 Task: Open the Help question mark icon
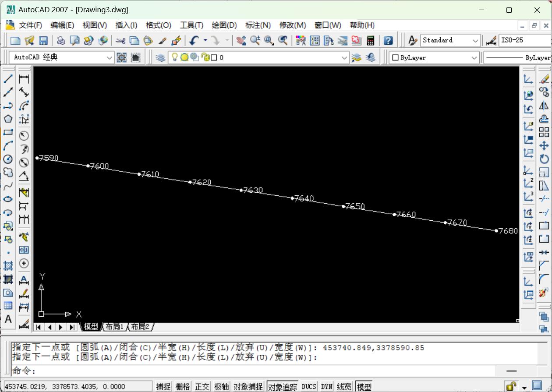coord(388,41)
